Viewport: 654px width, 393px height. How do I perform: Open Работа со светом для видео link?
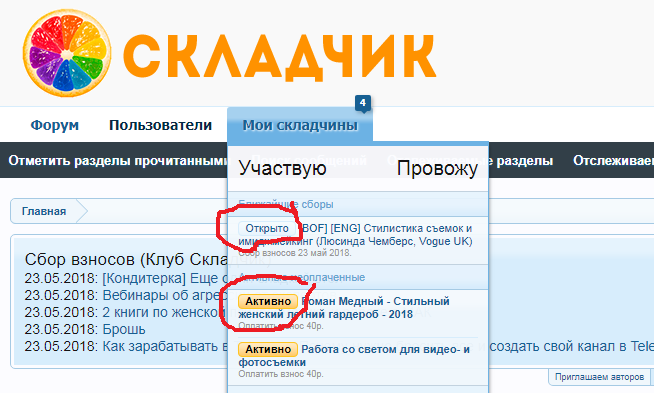(x=354, y=355)
